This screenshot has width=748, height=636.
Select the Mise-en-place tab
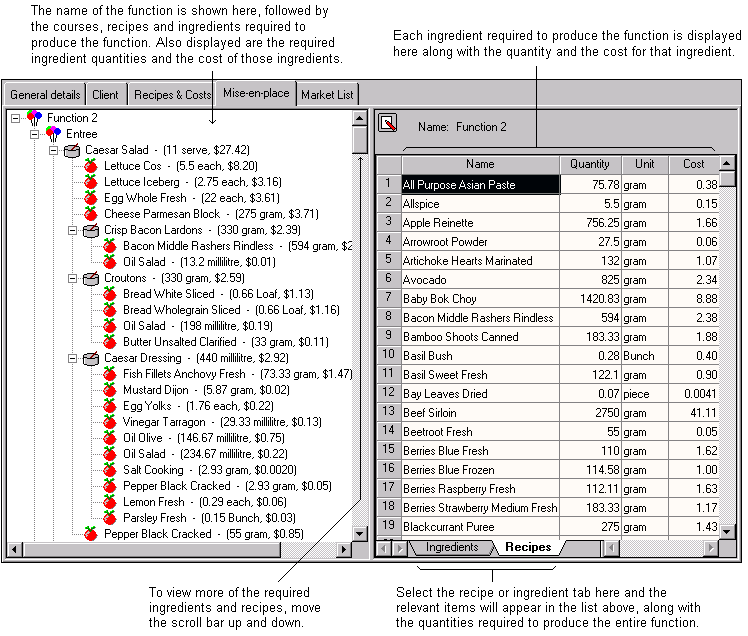pyautogui.click(x=256, y=93)
